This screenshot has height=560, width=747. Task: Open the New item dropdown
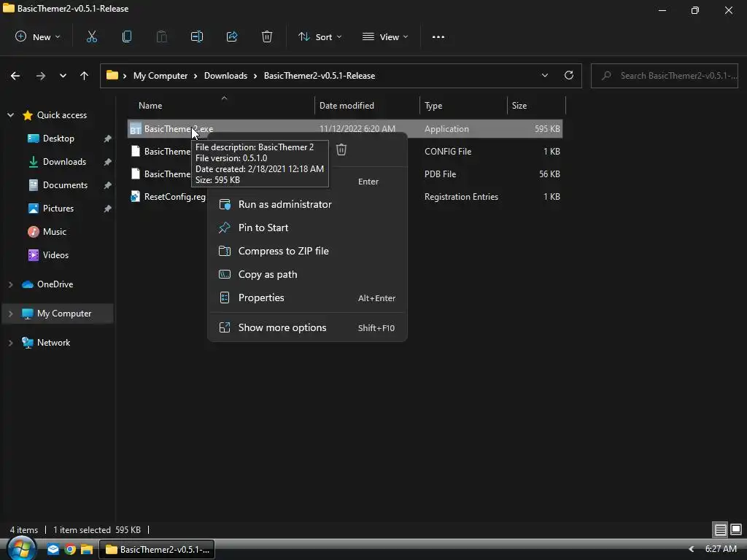pos(38,36)
